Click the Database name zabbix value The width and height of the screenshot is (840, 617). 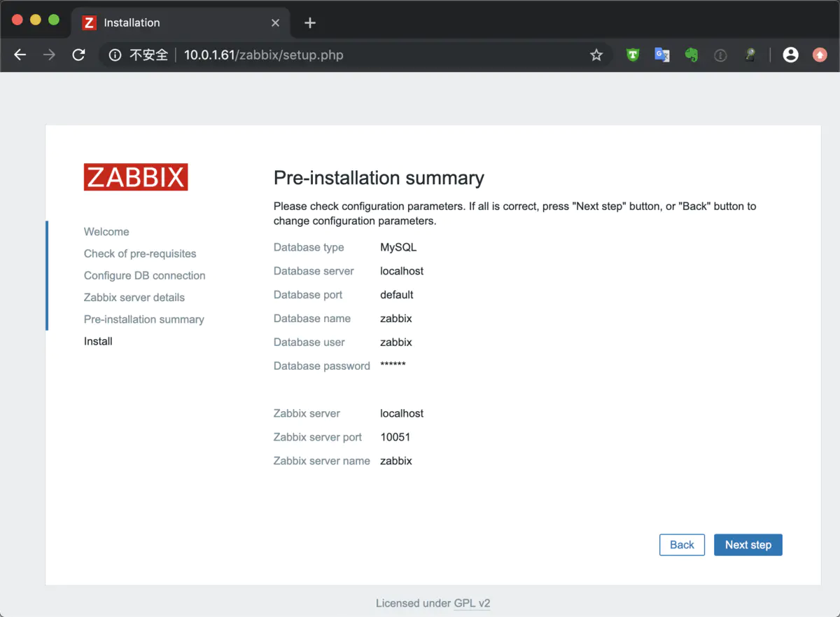point(396,319)
